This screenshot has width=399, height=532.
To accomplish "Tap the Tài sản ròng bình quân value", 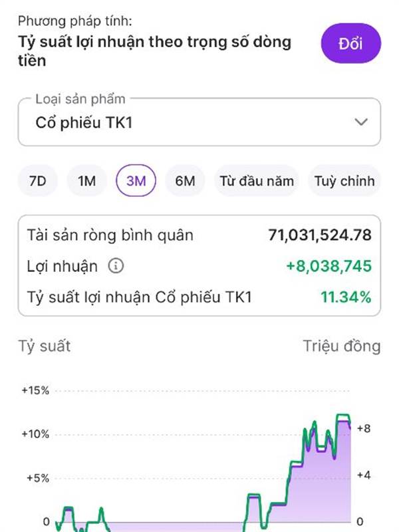I will pyautogui.click(x=320, y=235).
